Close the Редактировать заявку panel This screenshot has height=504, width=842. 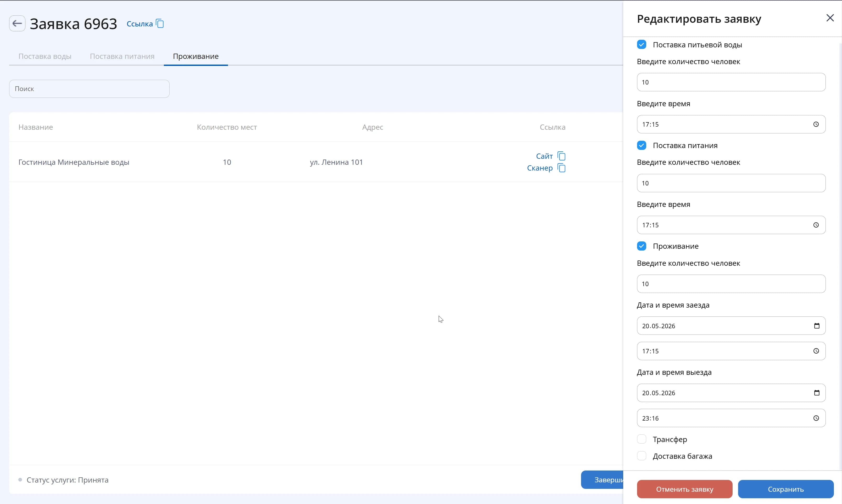830,18
